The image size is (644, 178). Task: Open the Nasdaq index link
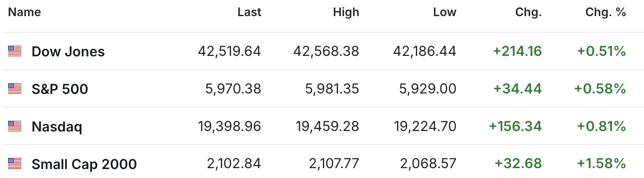[x=57, y=127]
